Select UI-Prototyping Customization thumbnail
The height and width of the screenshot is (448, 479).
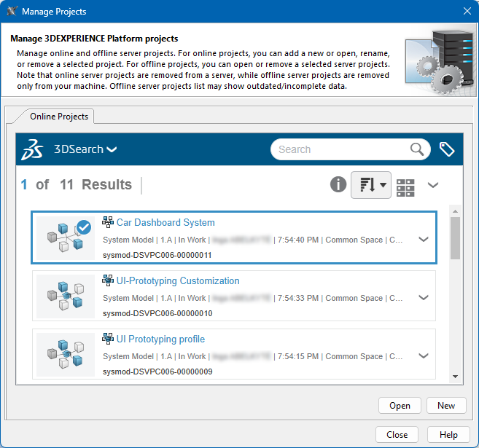(65, 295)
